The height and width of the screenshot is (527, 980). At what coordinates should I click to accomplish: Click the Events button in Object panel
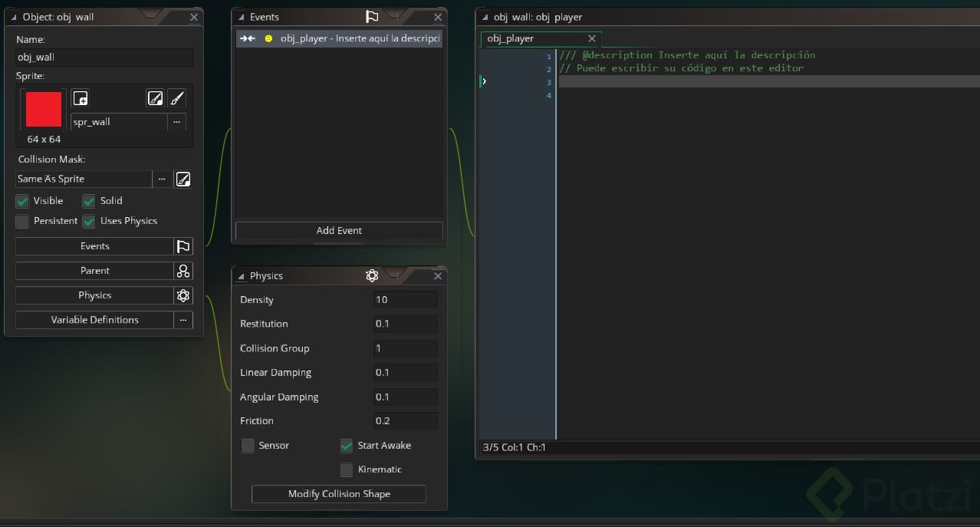[94, 246]
